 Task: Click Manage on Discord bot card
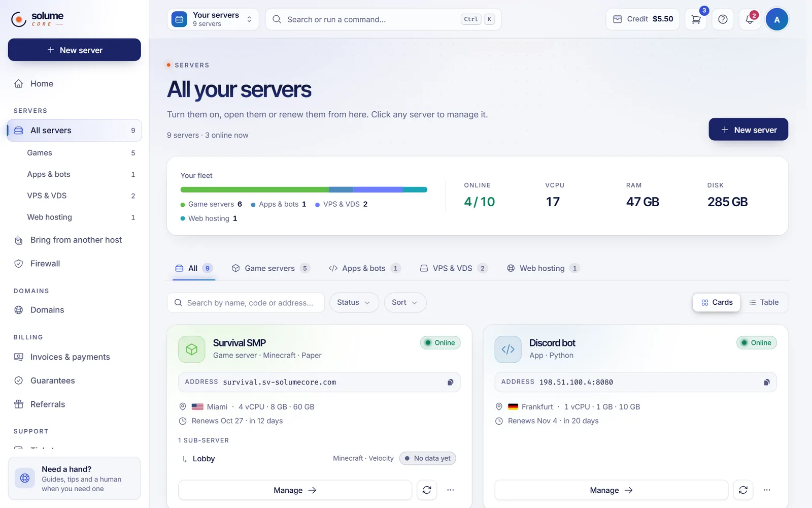point(611,490)
